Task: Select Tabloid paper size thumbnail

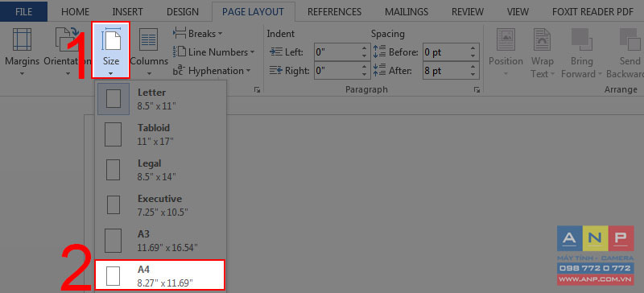Action: (x=113, y=134)
